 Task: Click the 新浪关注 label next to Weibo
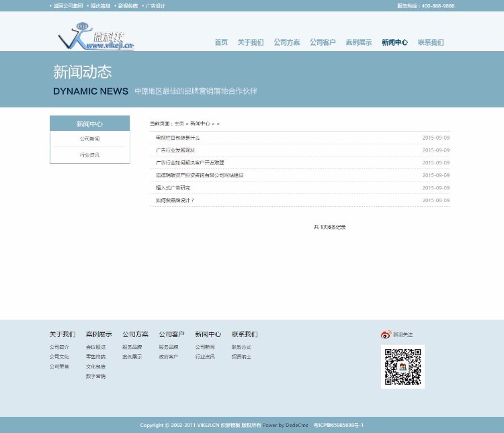pos(403,335)
